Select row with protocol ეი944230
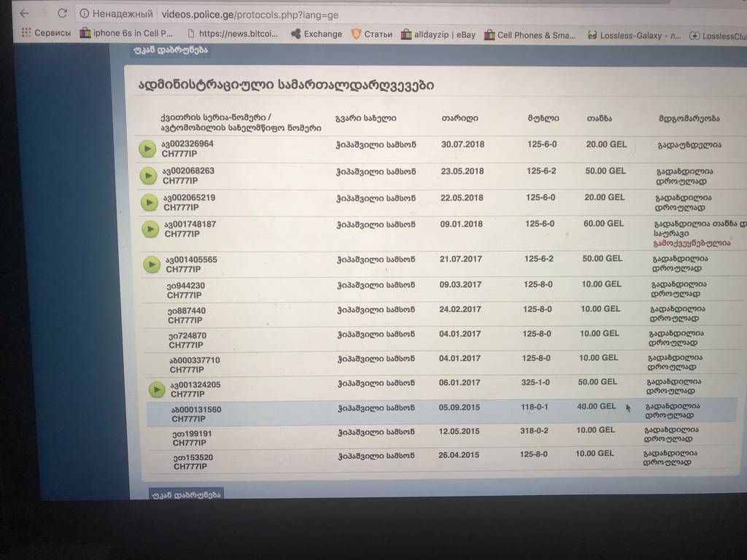The width and height of the screenshot is (747, 560). 441,290
